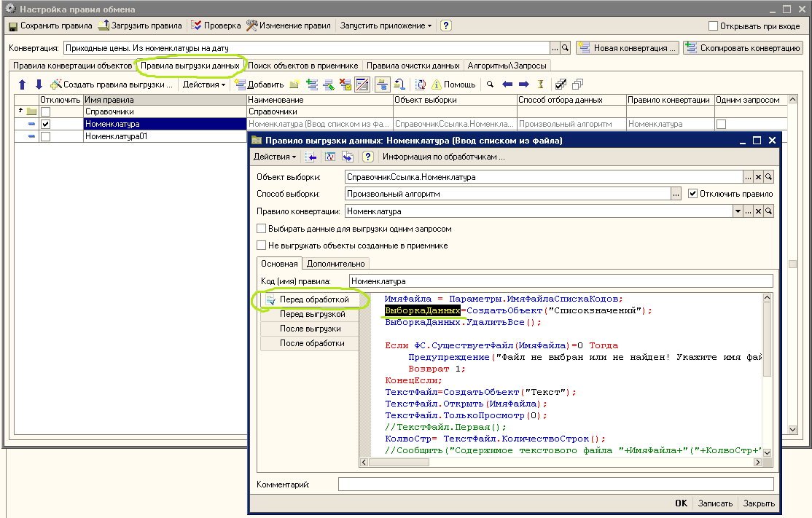Screen dimensions: 812x518
Task: Clear Правило конвертации field with X
Action: [x=758, y=211]
